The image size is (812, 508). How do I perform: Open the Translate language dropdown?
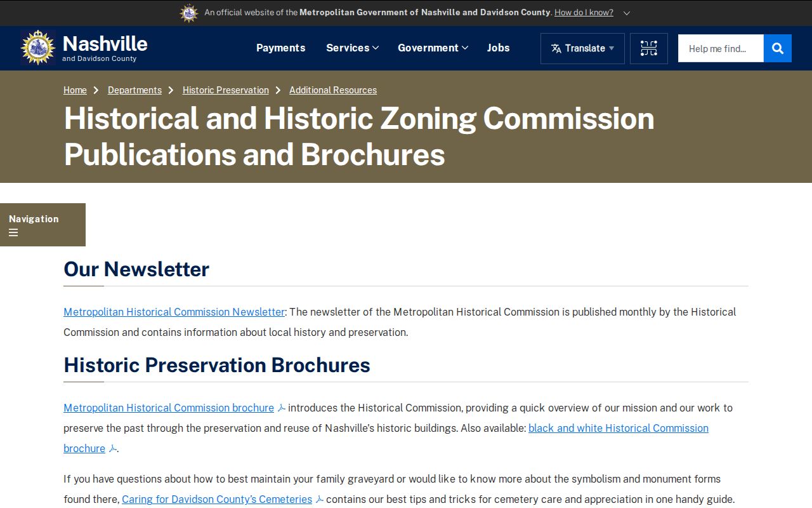coord(582,48)
